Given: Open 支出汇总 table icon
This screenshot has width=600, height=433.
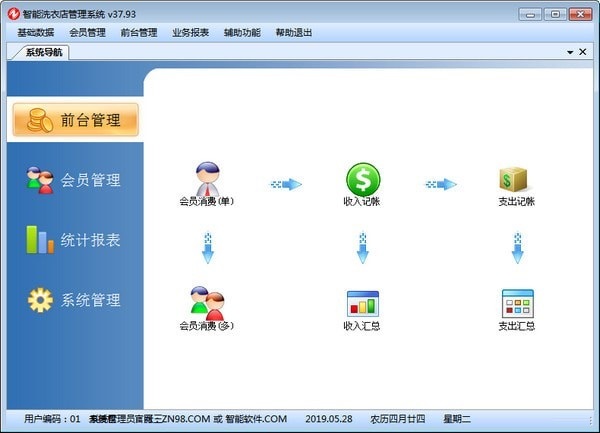Looking at the screenshot, I should 516,304.
